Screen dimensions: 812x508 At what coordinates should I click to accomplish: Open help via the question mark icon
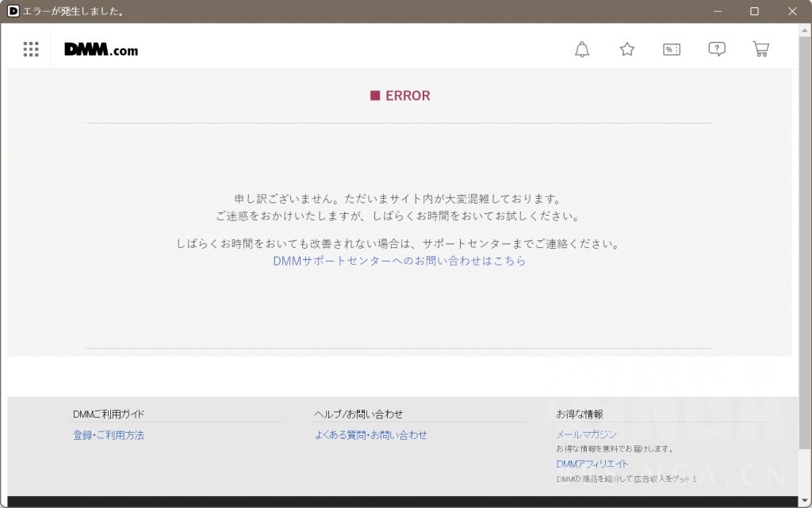(x=717, y=48)
